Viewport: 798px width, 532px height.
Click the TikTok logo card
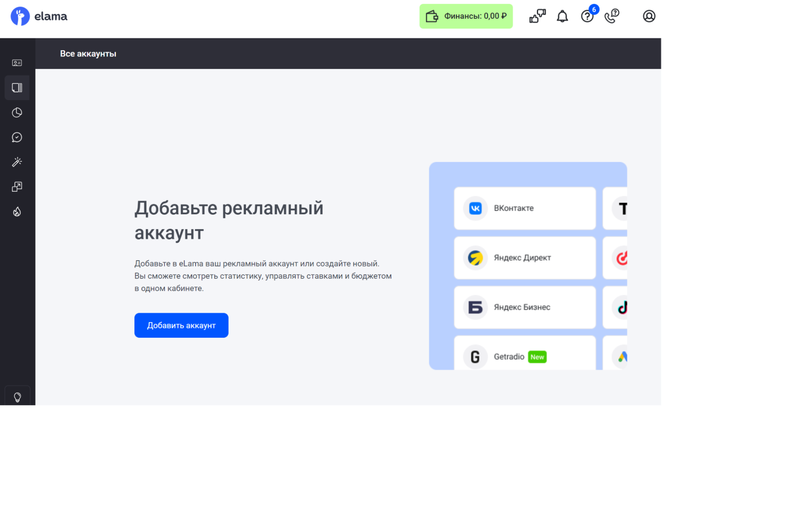click(x=615, y=307)
